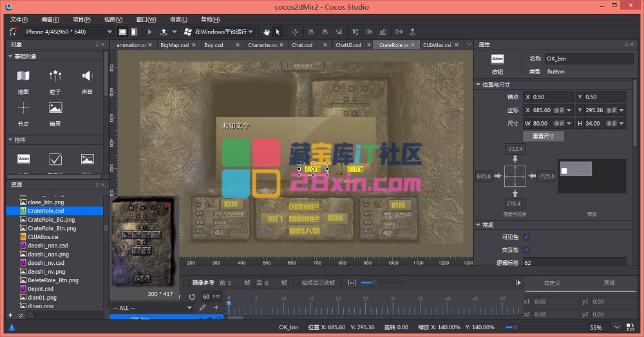Open the 项目(P) menu
Image resolution: width=644 pixels, height=337 pixels.
[x=81, y=19]
